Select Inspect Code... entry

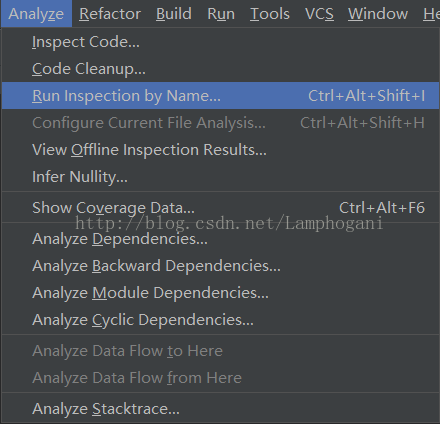pos(220,42)
